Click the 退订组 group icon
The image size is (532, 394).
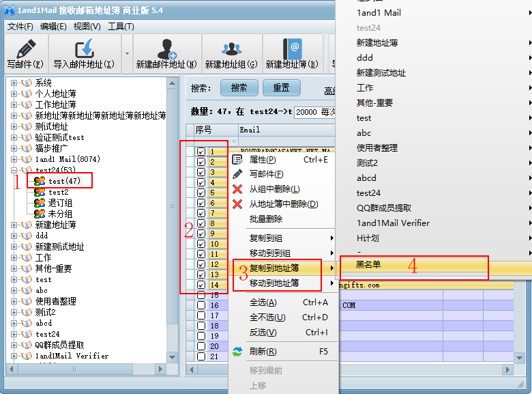pyautogui.click(x=40, y=203)
